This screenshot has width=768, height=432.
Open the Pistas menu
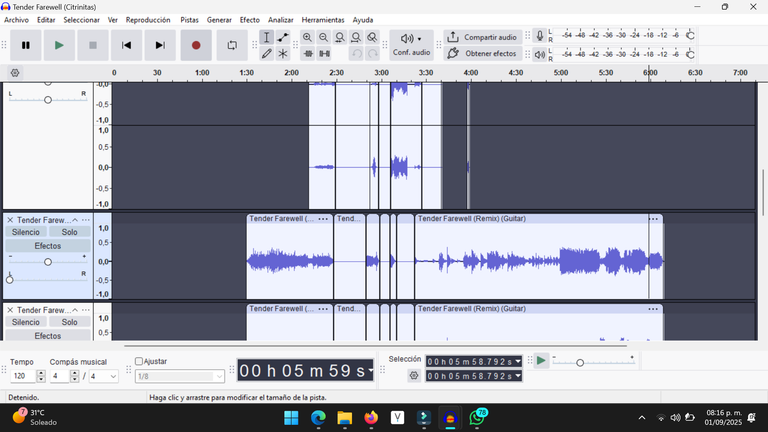coord(189,20)
